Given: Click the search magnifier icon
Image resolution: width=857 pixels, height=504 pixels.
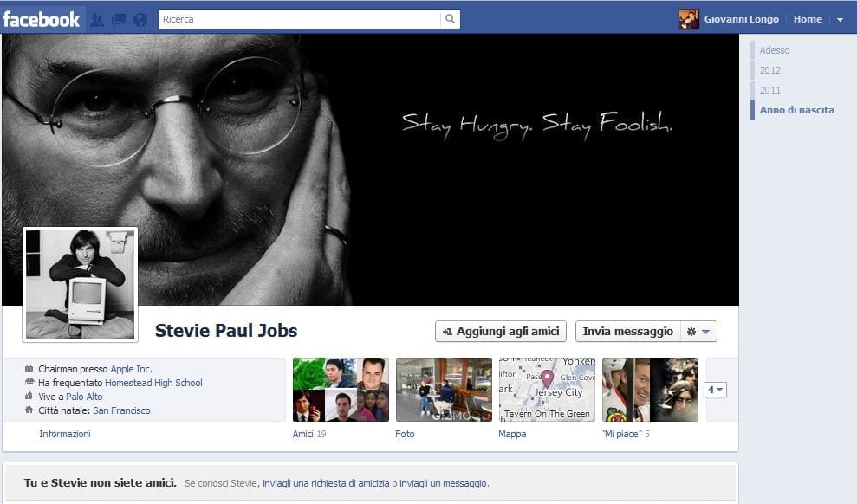Looking at the screenshot, I should (x=450, y=19).
